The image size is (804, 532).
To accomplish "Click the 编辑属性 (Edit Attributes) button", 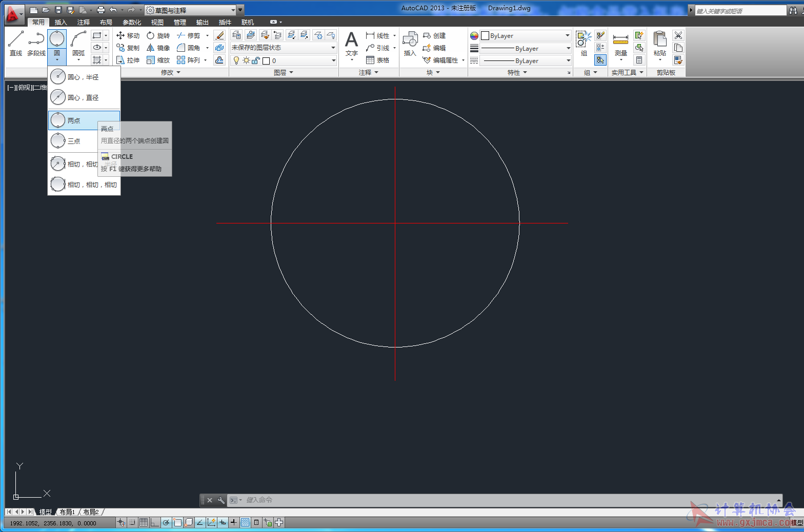I will [x=440, y=60].
